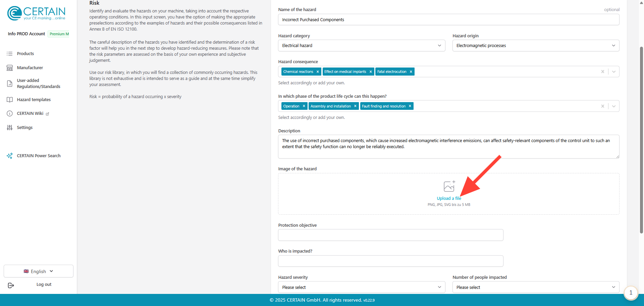This screenshot has width=644, height=306.
Task: Click the page vertical scrollbar
Action: click(x=641, y=140)
